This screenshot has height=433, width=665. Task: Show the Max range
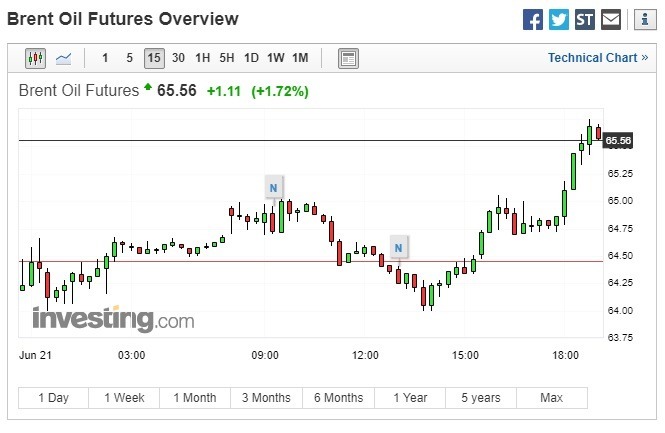tap(552, 398)
